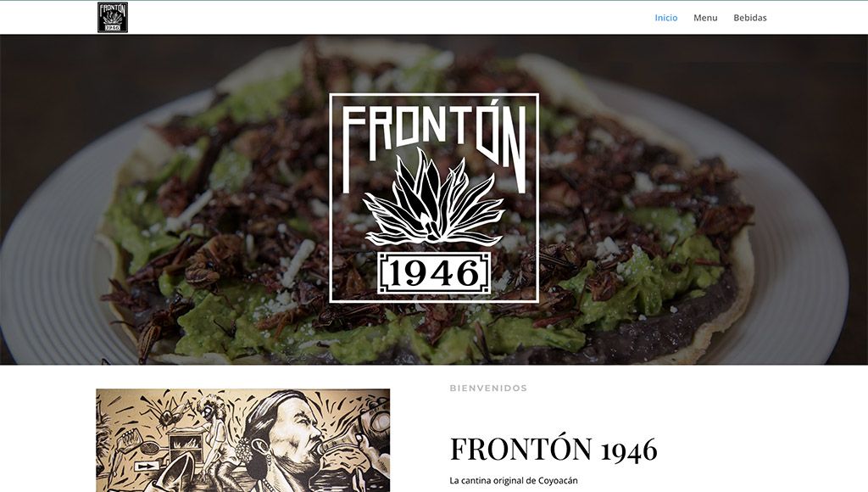The width and height of the screenshot is (868, 492).
Task: Click the agave plant illustration in hero logo
Action: [x=434, y=198]
